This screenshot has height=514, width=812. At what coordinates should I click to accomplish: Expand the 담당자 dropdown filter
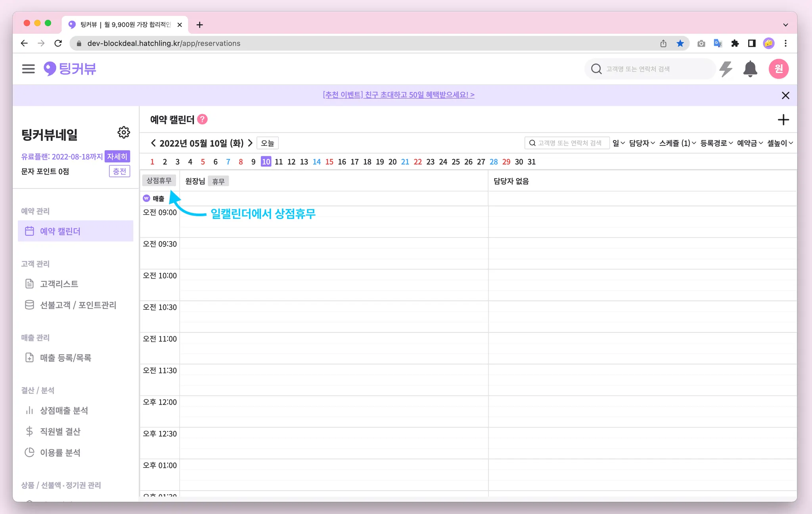click(642, 143)
